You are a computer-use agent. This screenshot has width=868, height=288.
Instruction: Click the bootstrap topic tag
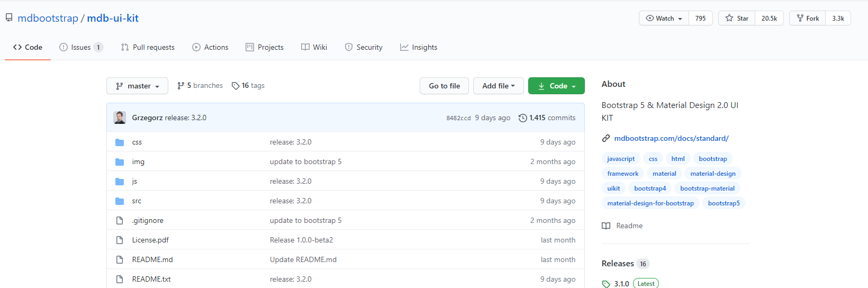click(713, 159)
